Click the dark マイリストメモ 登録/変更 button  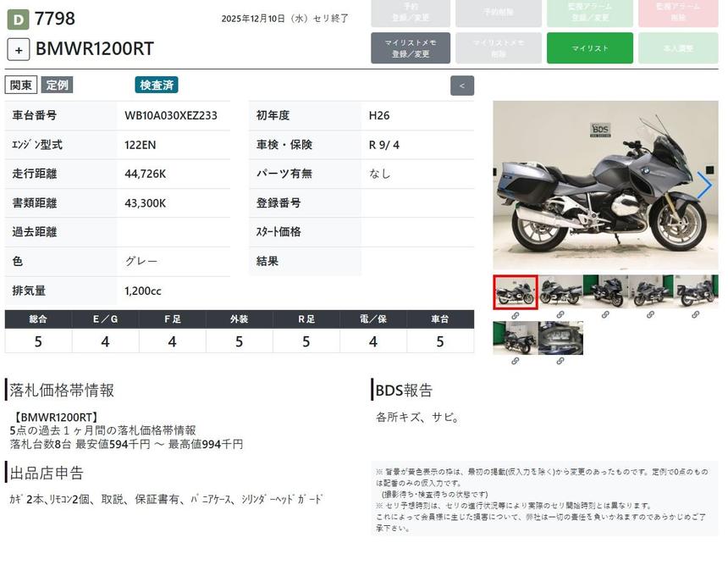(x=411, y=48)
